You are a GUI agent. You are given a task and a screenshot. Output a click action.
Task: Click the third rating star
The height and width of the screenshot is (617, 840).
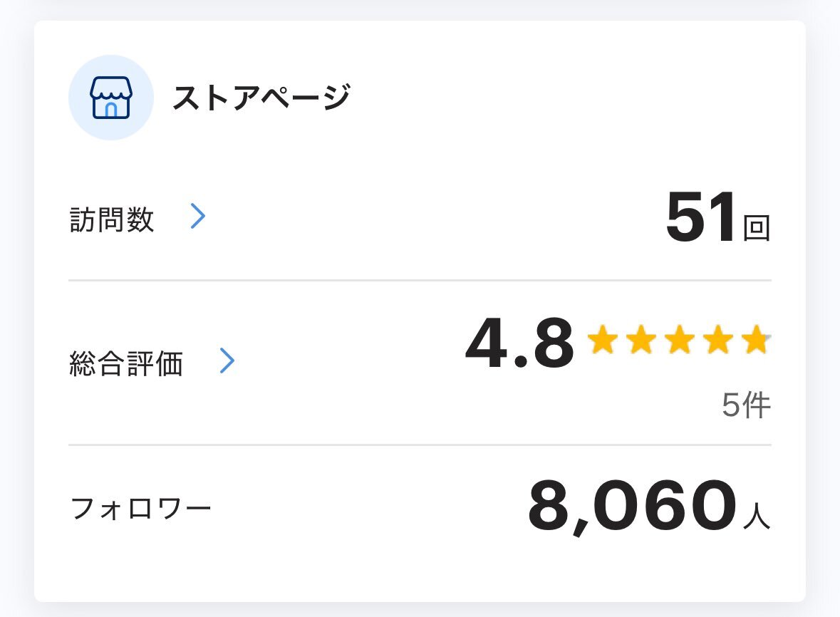coord(680,341)
